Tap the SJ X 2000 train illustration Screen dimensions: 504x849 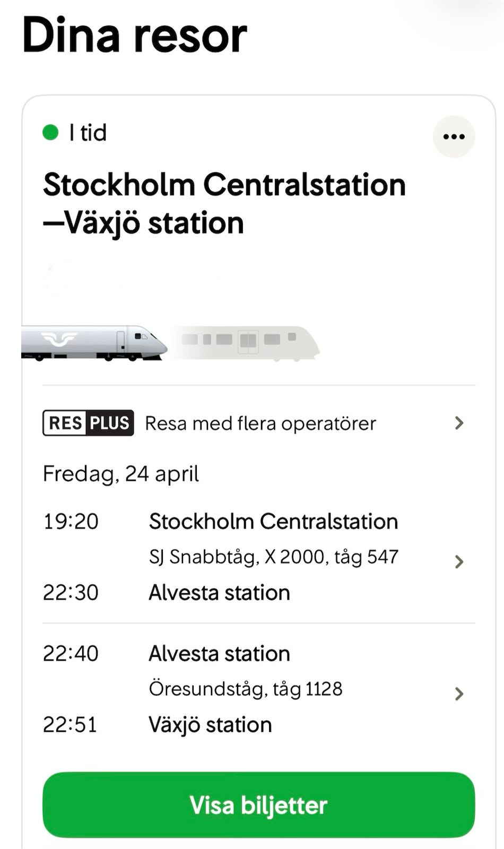[x=95, y=343]
